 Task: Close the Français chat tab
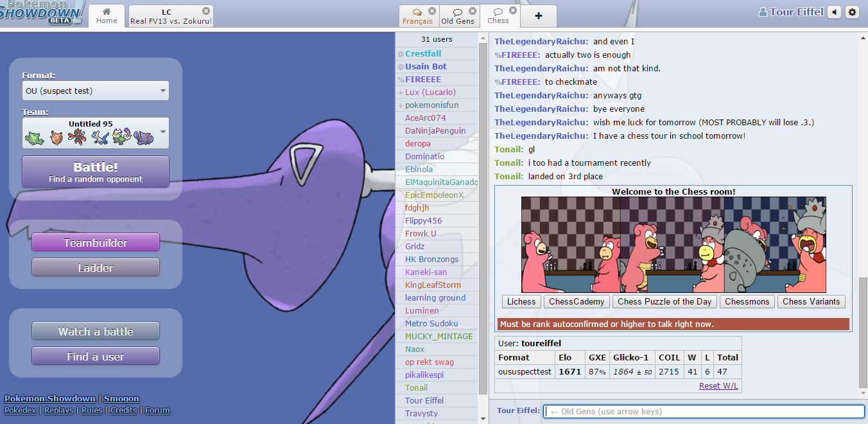coord(432,11)
